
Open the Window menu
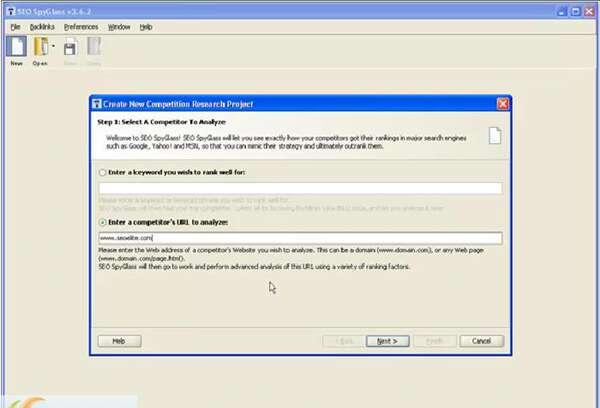pos(119,26)
